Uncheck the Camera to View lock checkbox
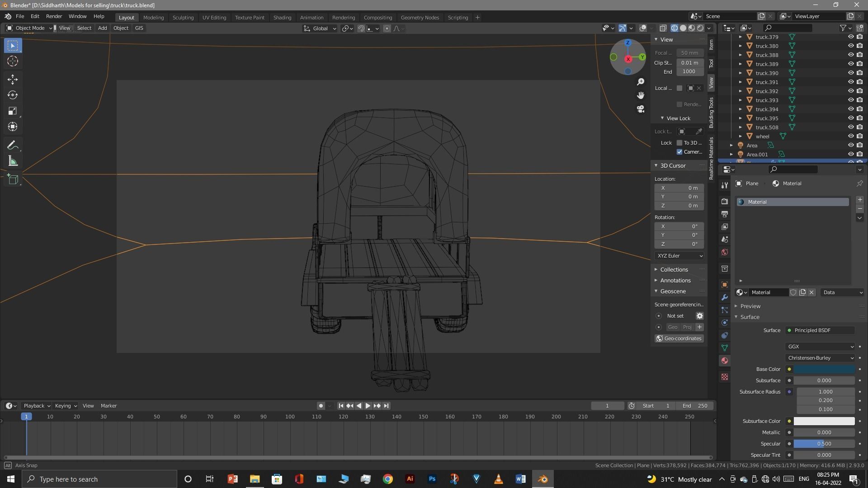Image resolution: width=868 pixels, height=488 pixels. pos(679,152)
